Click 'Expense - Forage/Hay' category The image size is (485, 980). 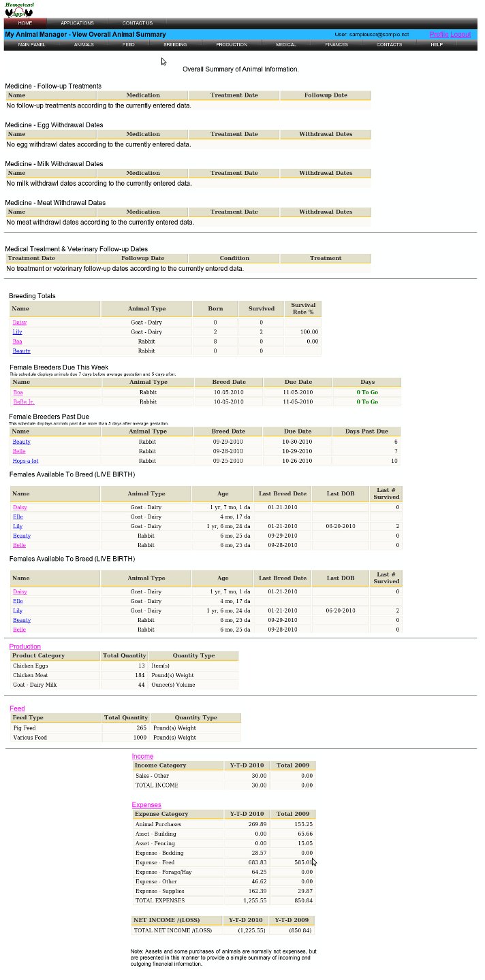(178, 871)
